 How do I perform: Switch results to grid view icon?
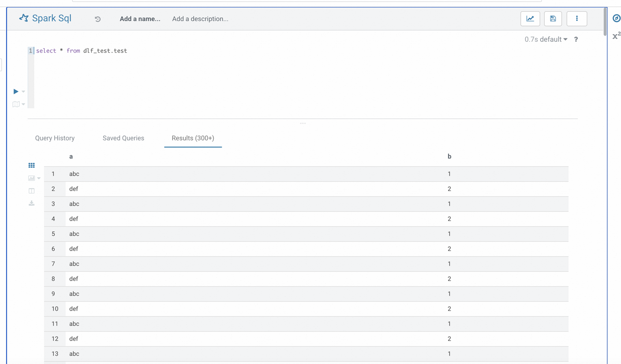tap(31, 165)
